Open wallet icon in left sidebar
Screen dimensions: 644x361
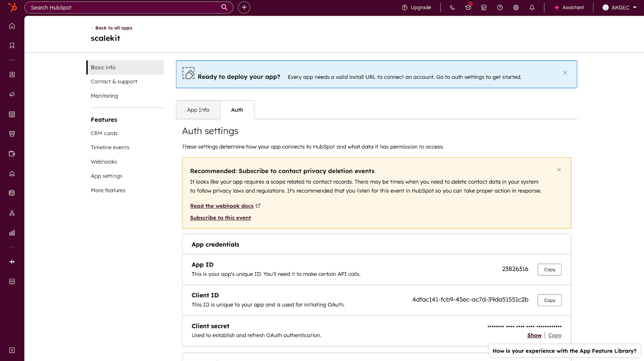click(x=12, y=154)
